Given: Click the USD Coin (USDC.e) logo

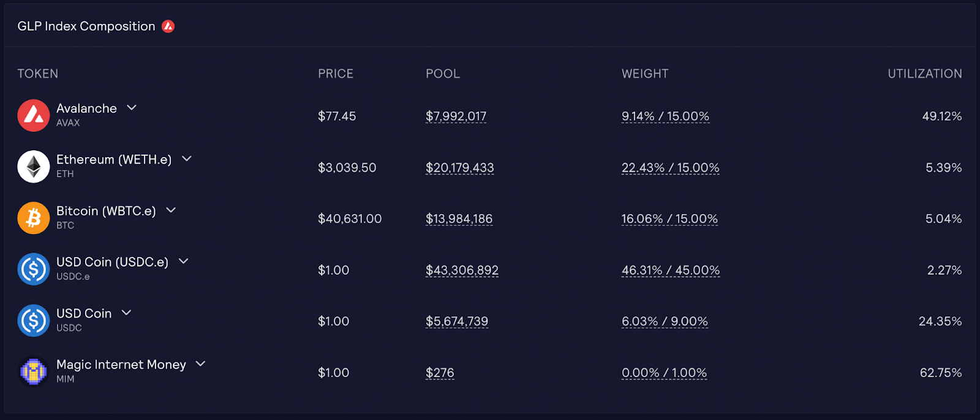Looking at the screenshot, I should 34,269.
